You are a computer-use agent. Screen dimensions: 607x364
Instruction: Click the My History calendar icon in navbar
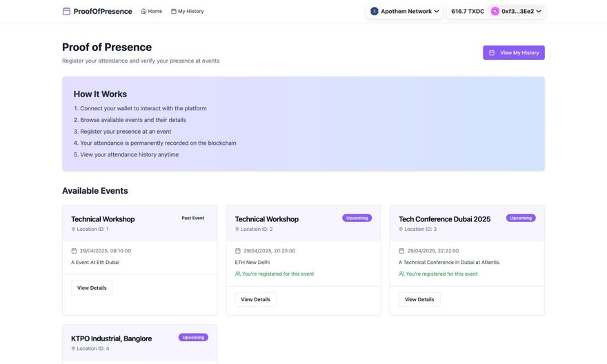174,11
